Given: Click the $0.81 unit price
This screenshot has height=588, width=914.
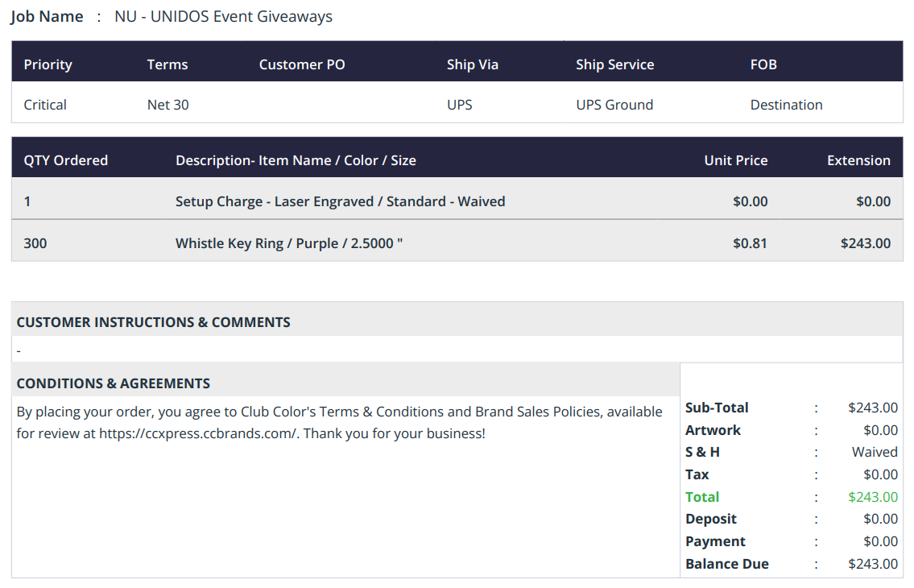Looking at the screenshot, I should point(750,243).
